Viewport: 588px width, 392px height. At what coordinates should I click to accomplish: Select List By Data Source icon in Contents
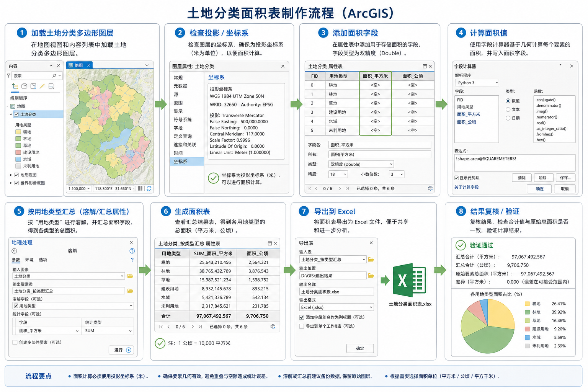(x=24, y=86)
